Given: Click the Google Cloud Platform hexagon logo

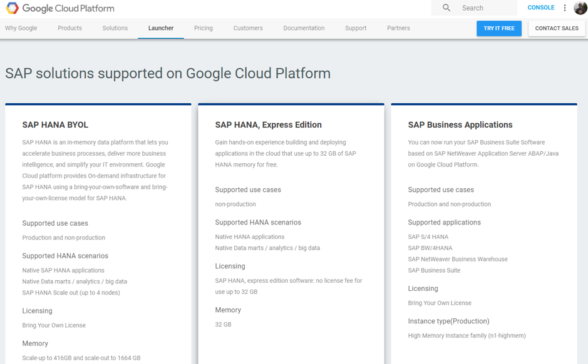Looking at the screenshot, I should (x=12, y=8).
